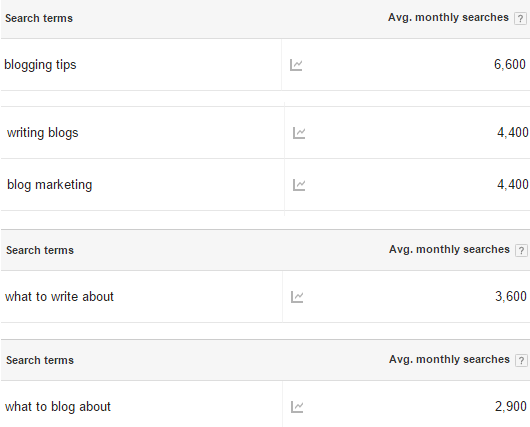Select the 'what to write about' search term
This screenshot has width=530, height=427.
(59, 297)
